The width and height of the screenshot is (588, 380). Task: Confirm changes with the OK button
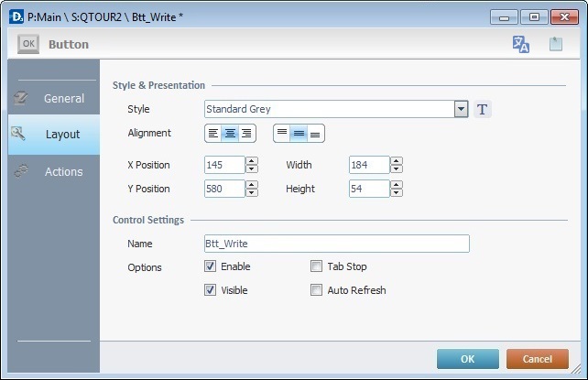tap(468, 359)
